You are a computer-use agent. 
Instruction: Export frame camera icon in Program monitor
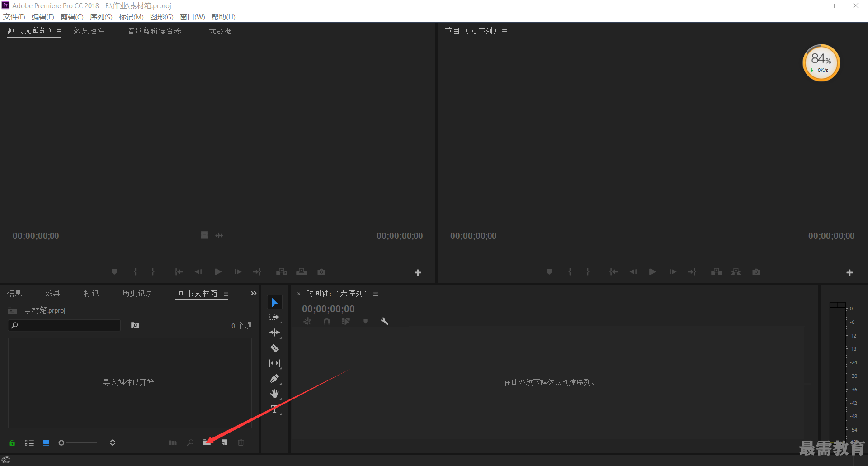(756, 272)
